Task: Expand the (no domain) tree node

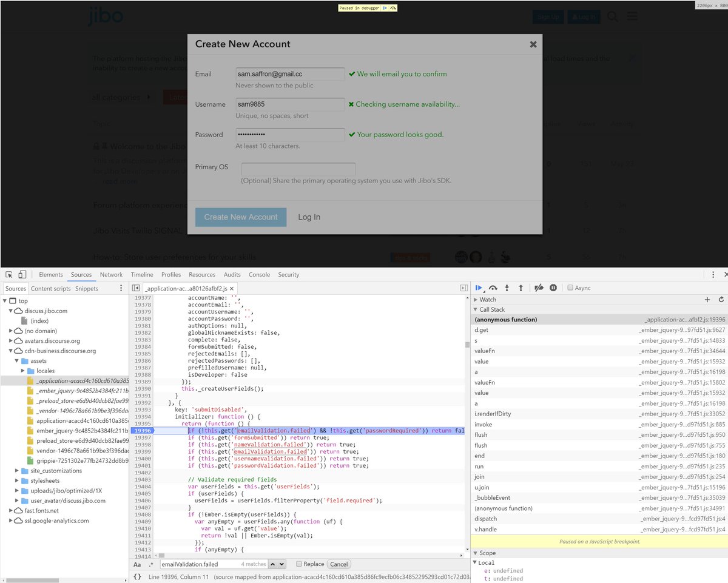Action: tap(12, 331)
